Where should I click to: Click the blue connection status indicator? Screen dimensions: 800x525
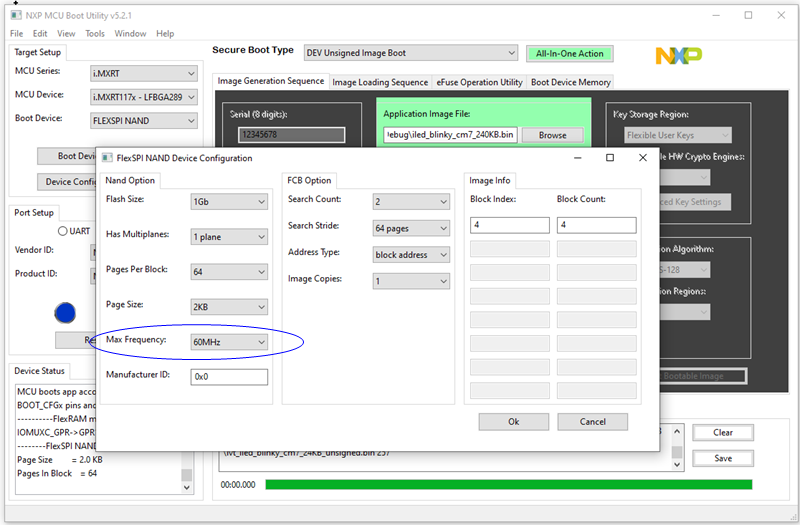click(65, 313)
